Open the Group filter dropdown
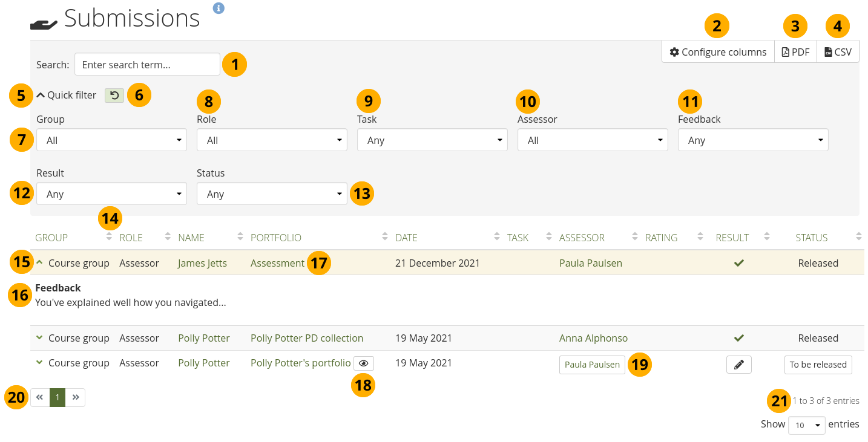Screen dimensions: 868x442 [111, 140]
